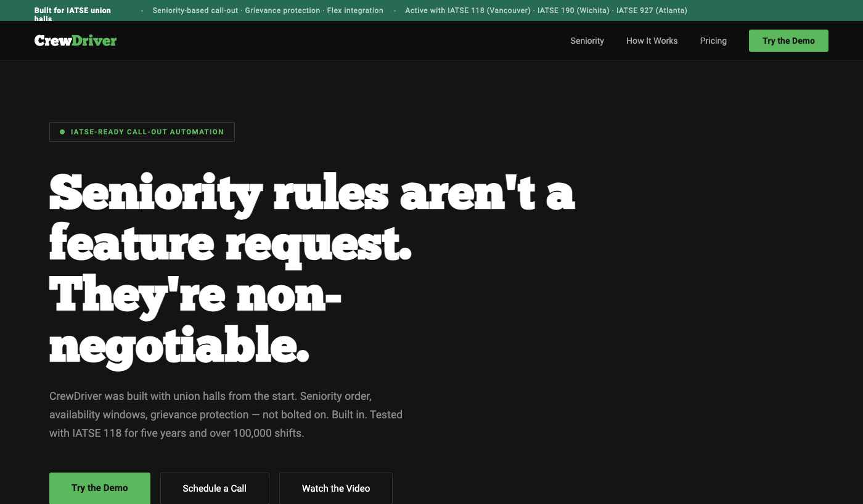Viewport: 863px width, 504px height.
Task: Click the Watch the Video button
Action: pyautogui.click(x=336, y=488)
